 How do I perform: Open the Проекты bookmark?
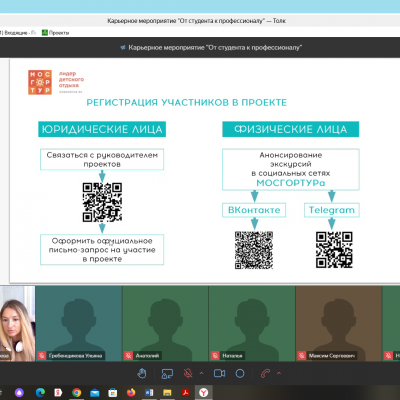tap(55, 33)
